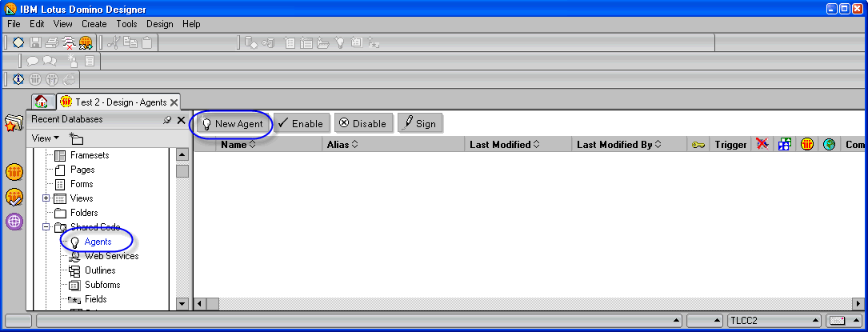868x332 pixels.
Task: Select Subforms in design tree
Action: click(102, 285)
